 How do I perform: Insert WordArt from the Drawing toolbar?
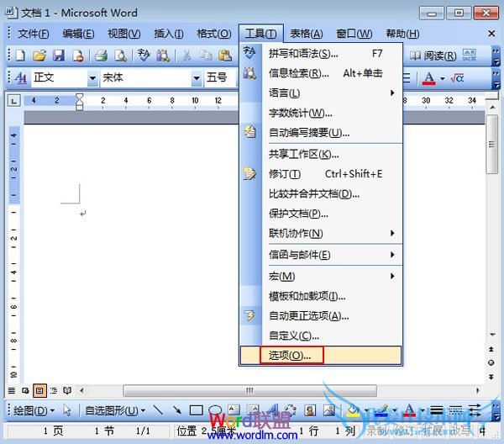pos(272,410)
